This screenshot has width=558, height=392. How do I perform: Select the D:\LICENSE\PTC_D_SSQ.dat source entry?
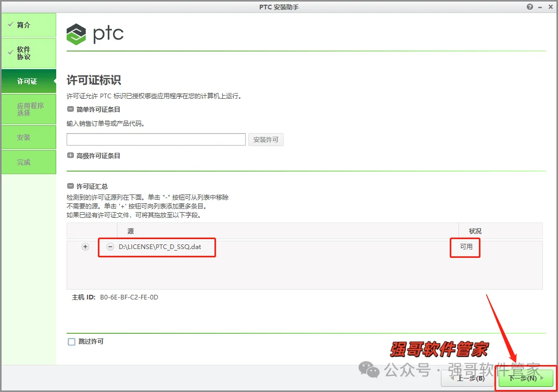pos(160,246)
